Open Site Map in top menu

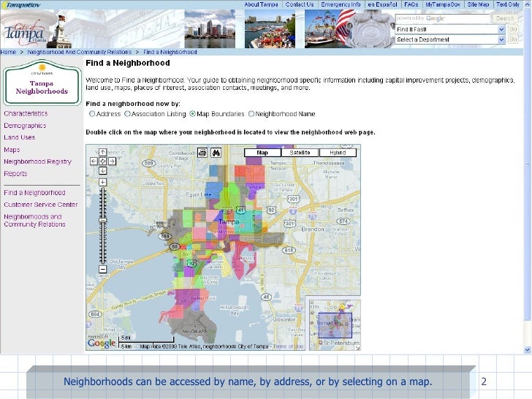[478, 4]
